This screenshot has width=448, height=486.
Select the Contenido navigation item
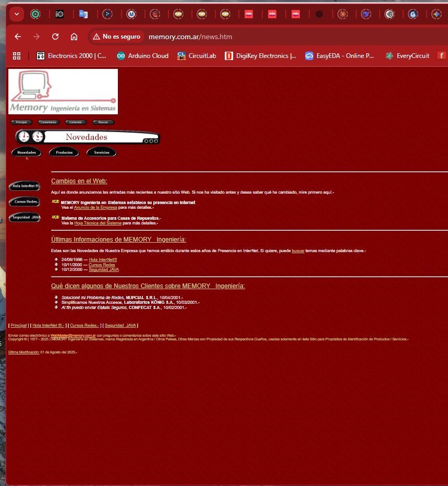pyautogui.click(x=76, y=122)
